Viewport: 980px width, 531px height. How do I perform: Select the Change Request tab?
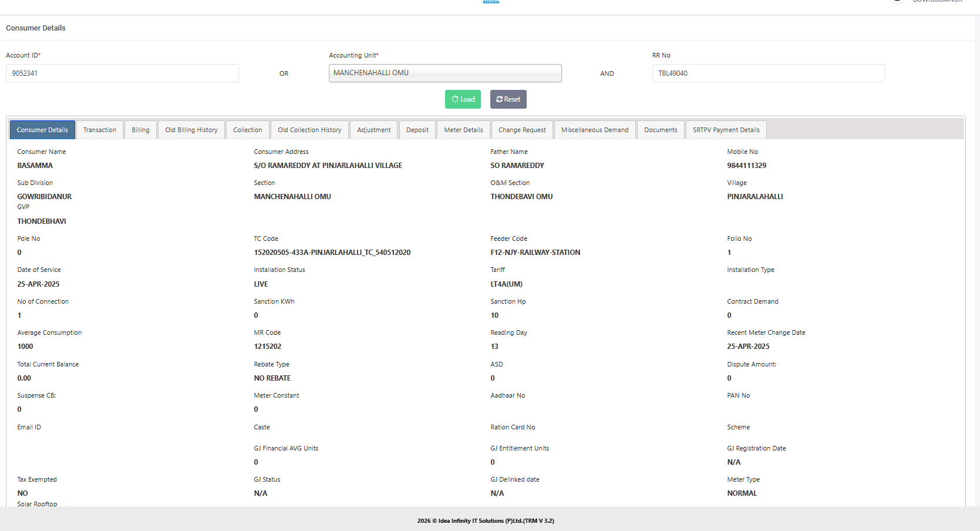pos(522,130)
